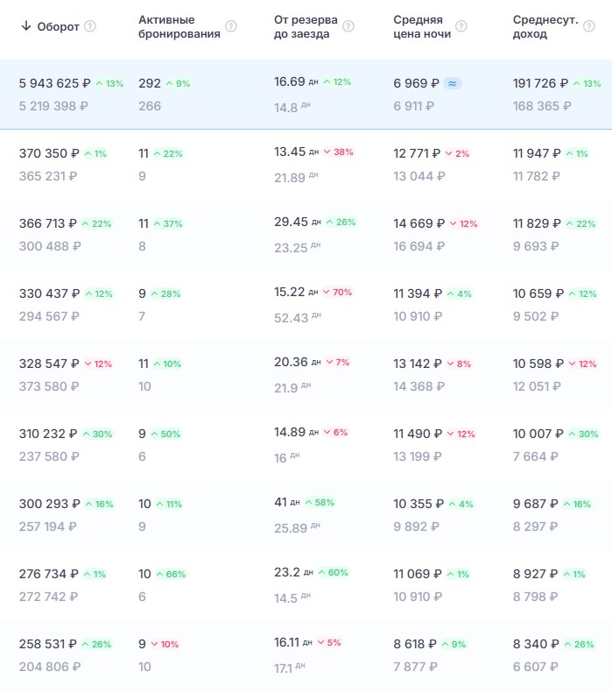
Task: Click the 8 618 ₽ average night price
Action: click(x=415, y=644)
